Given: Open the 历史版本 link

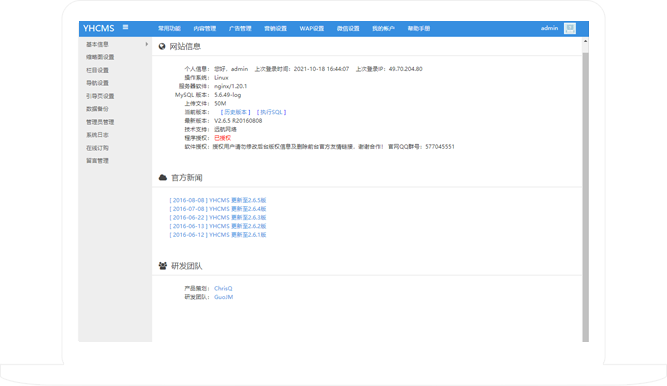Looking at the screenshot, I should (235, 112).
